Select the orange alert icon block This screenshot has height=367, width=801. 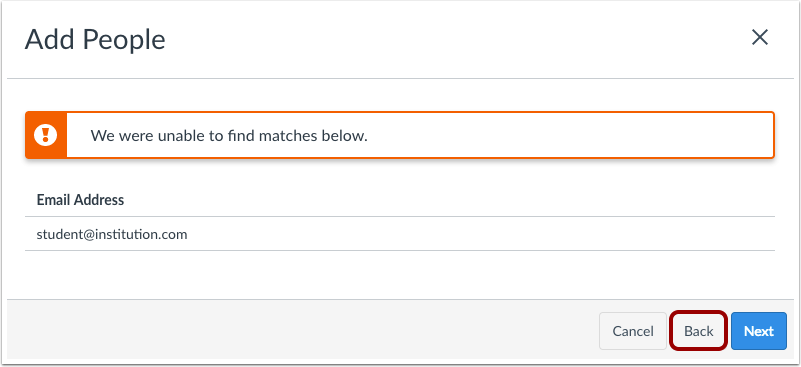point(46,135)
